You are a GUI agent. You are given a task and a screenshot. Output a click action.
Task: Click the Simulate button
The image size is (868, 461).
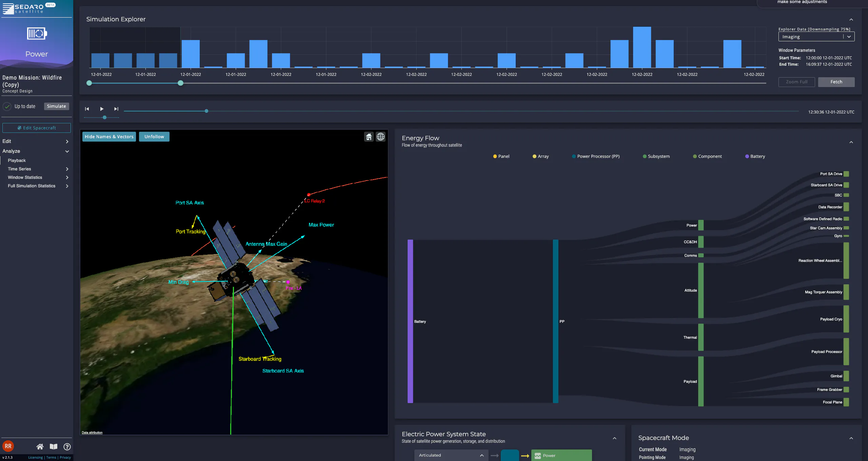[57, 106]
